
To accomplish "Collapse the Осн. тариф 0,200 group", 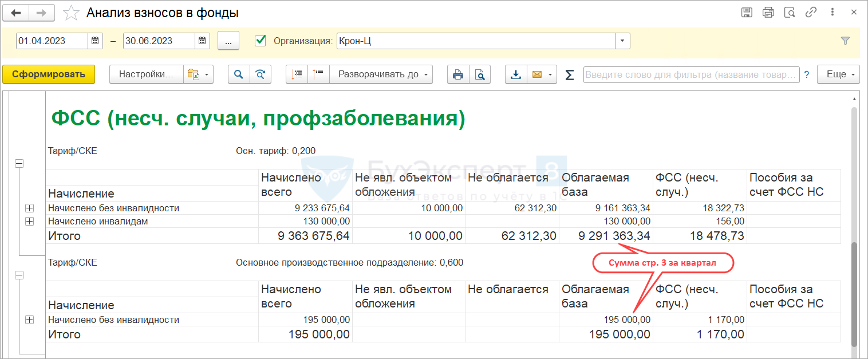I will [19, 164].
